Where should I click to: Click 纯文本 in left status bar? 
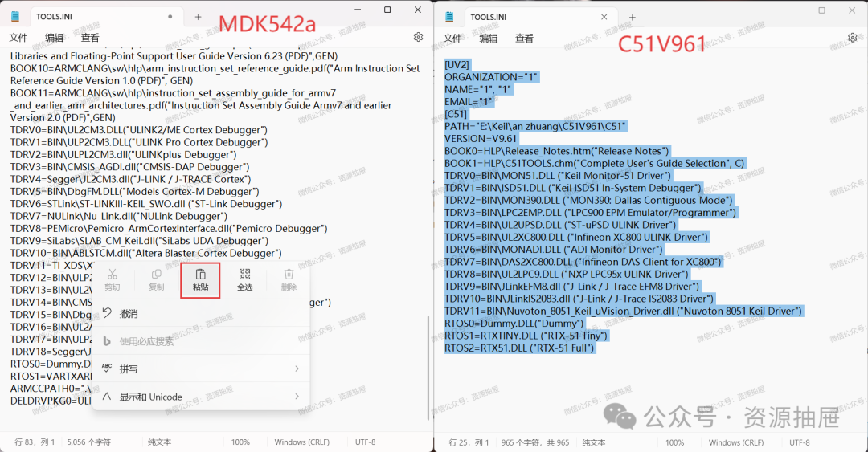(x=159, y=442)
